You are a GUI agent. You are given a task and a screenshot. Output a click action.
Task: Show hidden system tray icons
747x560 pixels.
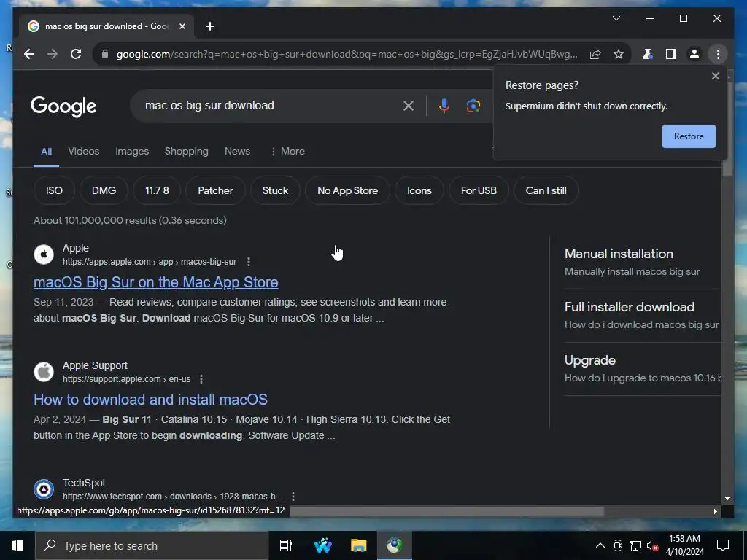coord(600,545)
